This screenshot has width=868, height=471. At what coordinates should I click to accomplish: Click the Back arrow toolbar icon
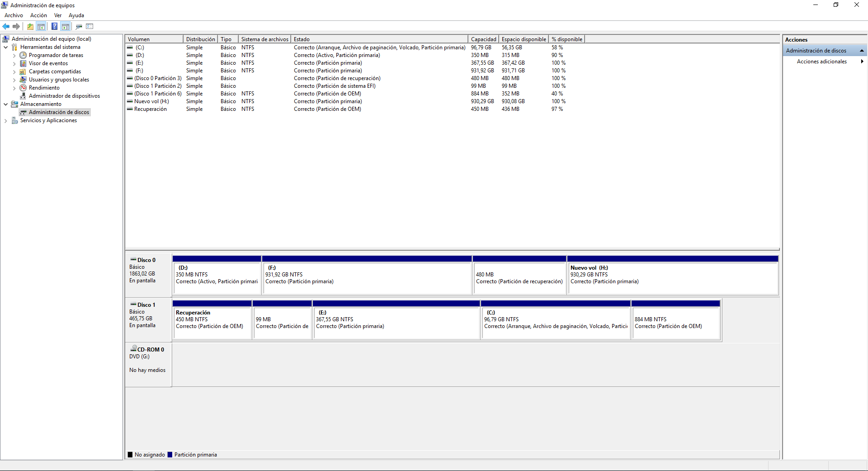pyautogui.click(x=6, y=26)
